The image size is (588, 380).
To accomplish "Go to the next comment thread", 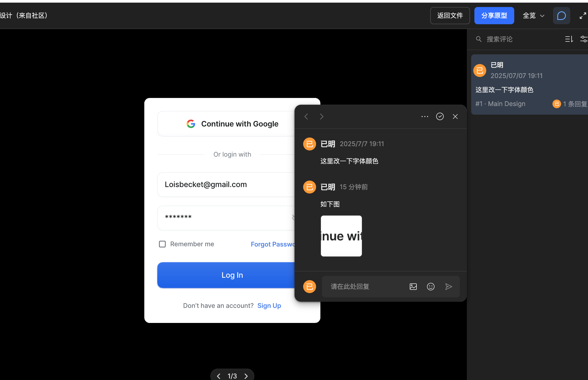I will 321,117.
